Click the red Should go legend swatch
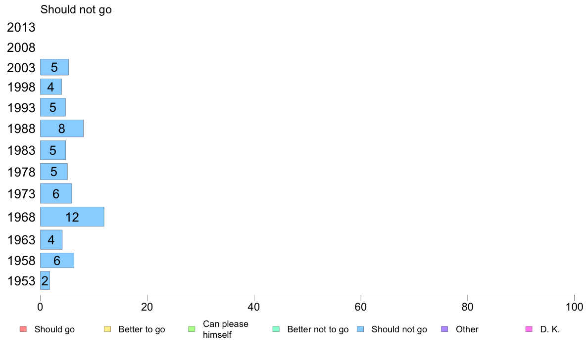The height and width of the screenshot is (364, 588). pos(23,329)
